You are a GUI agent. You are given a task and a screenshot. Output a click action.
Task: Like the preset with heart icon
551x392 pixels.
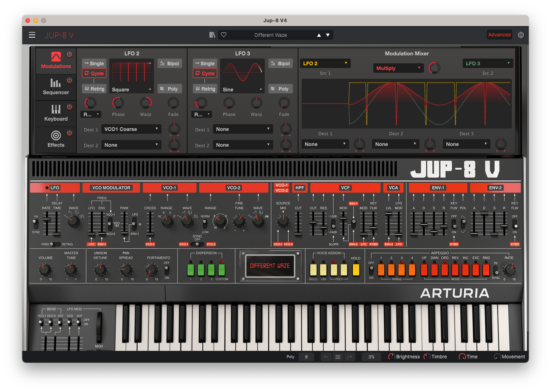coord(224,35)
